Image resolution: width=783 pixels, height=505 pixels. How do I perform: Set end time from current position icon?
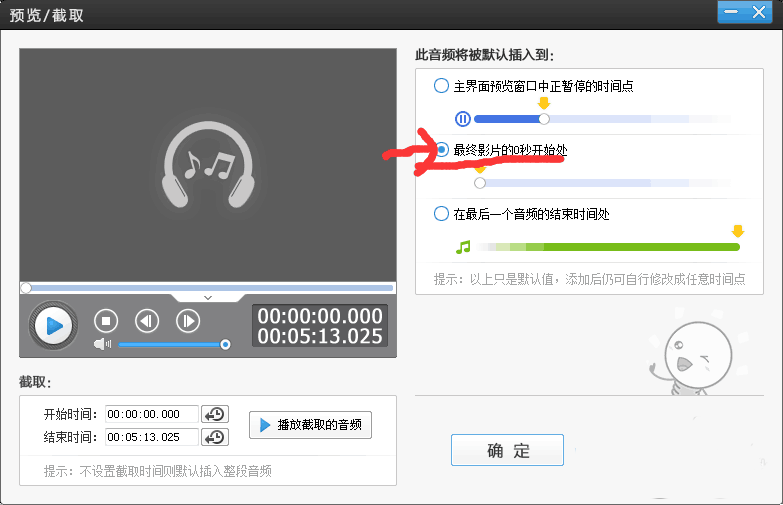click(x=215, y=437)
